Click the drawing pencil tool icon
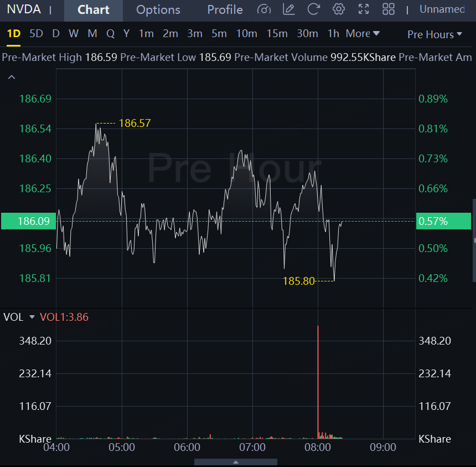This screenshot has height=467, width=476. 288,9
